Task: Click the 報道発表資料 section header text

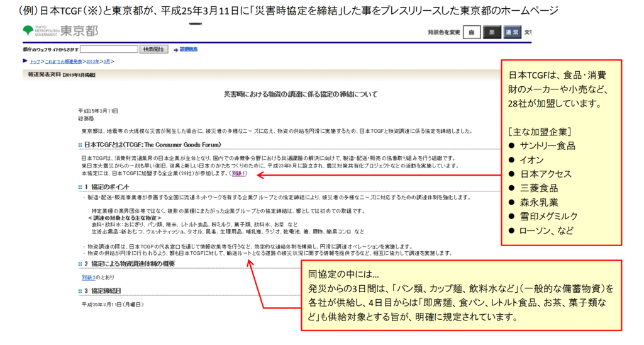Action: pyautogui.click(x=45, y=75)
